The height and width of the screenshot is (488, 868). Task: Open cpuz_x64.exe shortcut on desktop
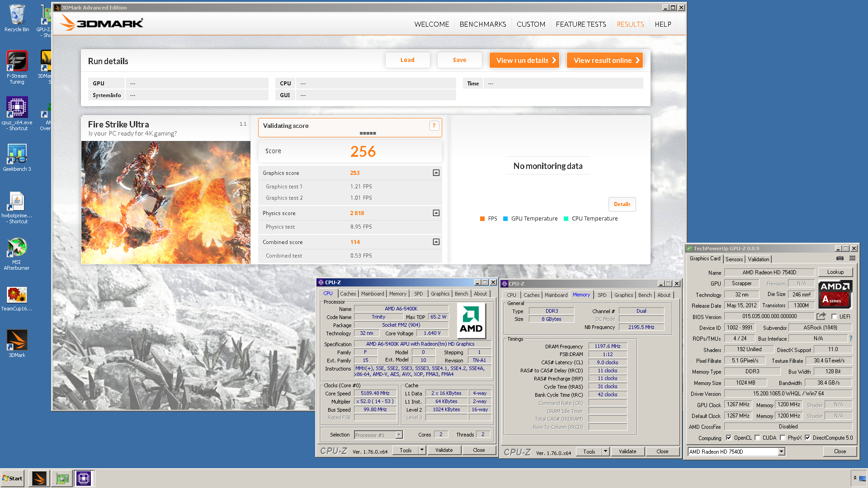tap(17, 113)
